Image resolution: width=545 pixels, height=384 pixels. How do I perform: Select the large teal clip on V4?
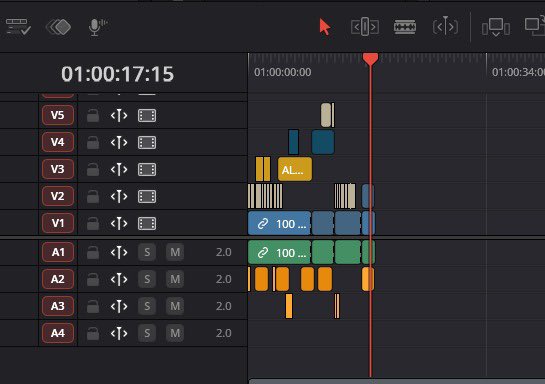pos(323,142)
